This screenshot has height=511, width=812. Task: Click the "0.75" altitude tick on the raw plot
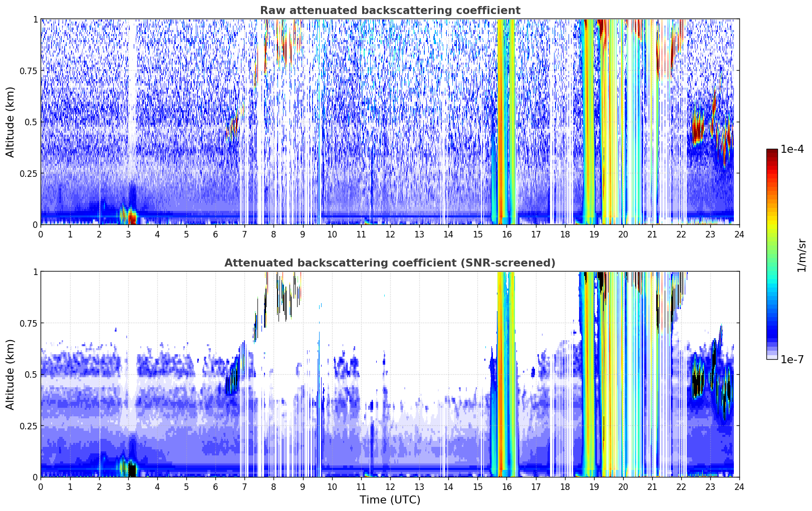(28, 71)
